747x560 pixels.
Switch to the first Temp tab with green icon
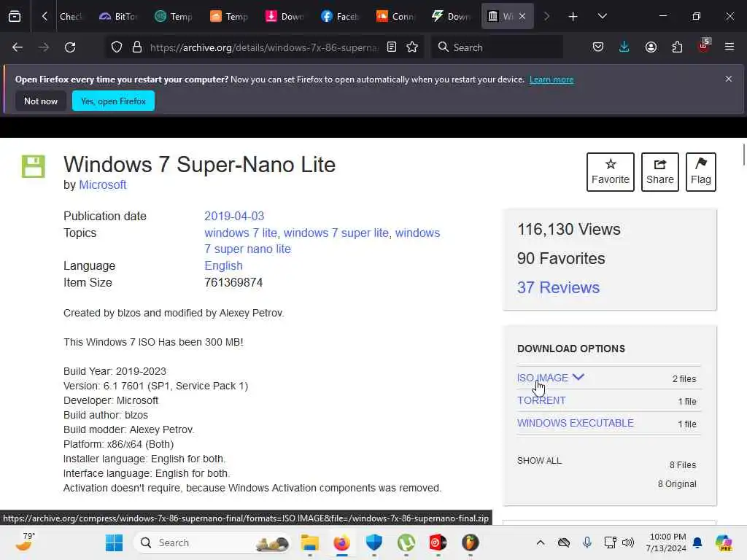tap(174, 16)
